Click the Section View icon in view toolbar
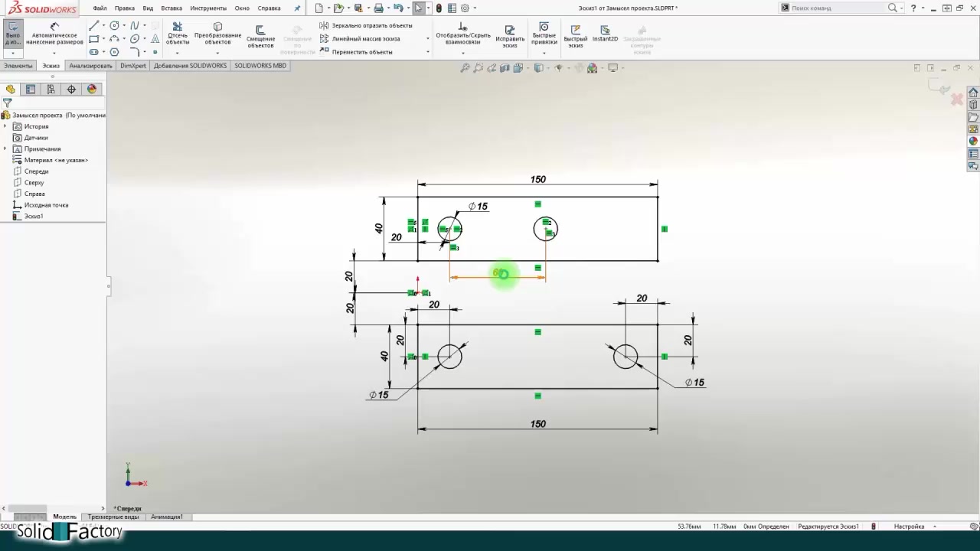980x551 pixels. [505, 68]
